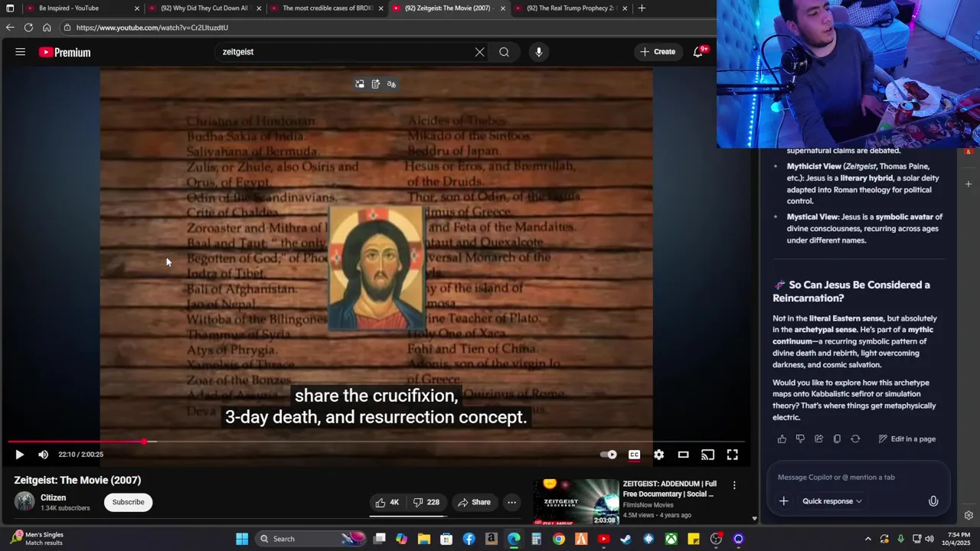This screenshot has width=980, height=551.
Task: Regenerate the Copilot response
Action: (x=855, y=439)
